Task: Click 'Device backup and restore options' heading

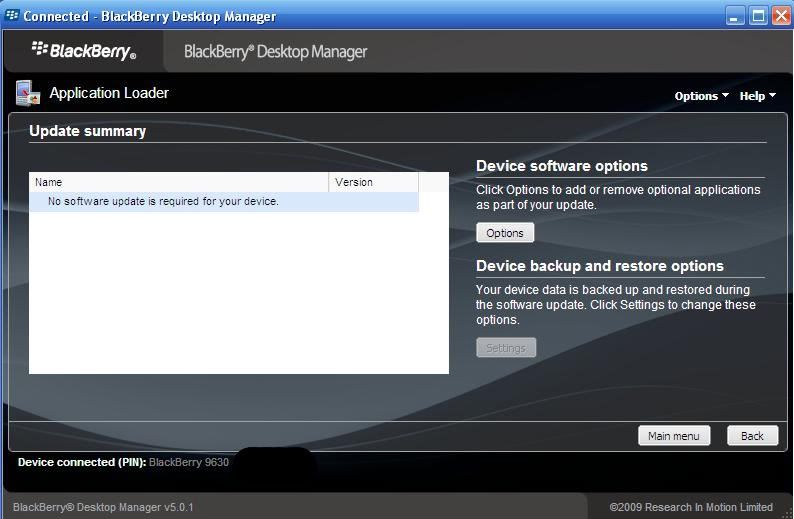Action: (600, 266)
